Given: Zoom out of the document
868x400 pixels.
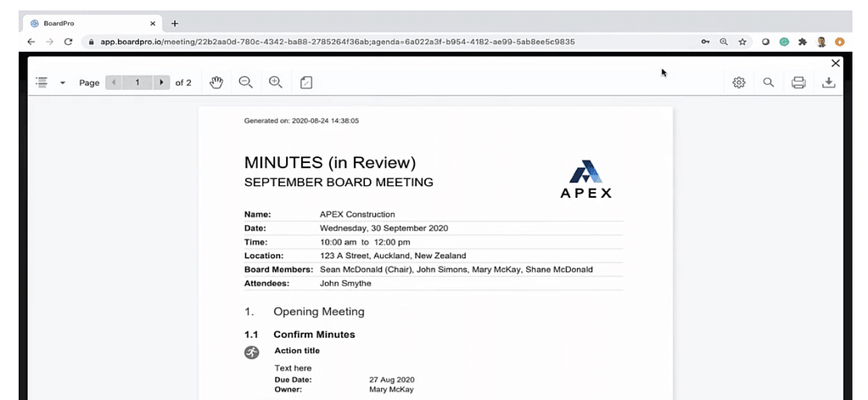Looking at the screenshot, I should coord(245,82).
